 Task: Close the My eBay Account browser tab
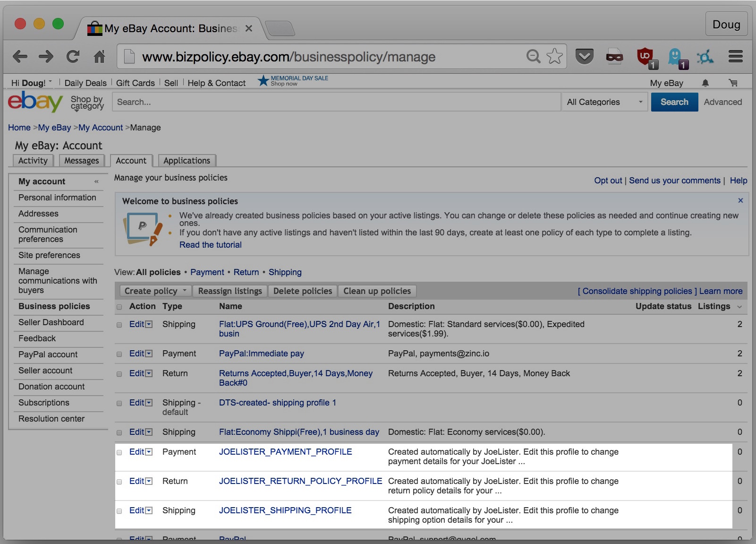point(249,28)
